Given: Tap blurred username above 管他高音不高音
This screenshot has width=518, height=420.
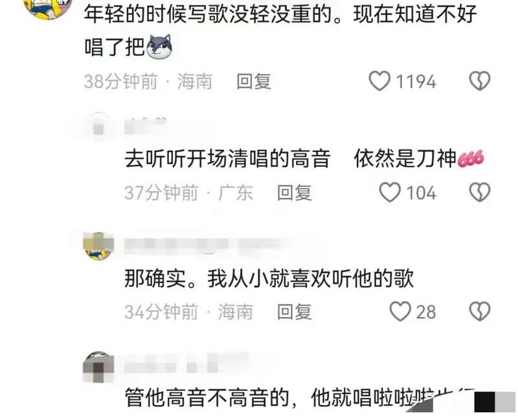Looking at the screenshot, I should point(186,366).
